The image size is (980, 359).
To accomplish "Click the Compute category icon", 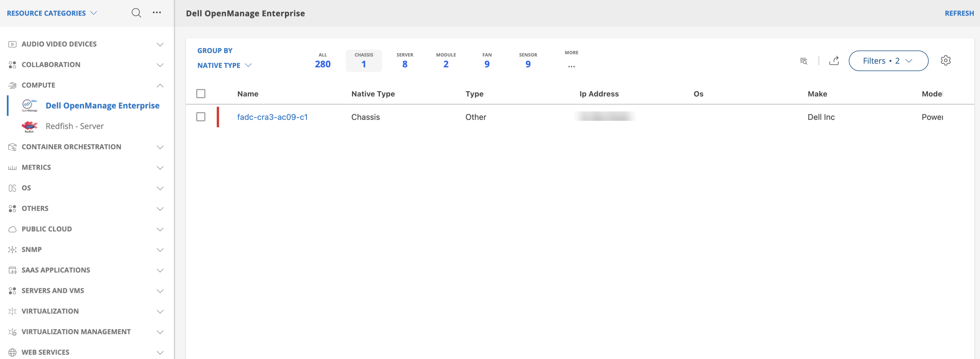I will 12,85.
